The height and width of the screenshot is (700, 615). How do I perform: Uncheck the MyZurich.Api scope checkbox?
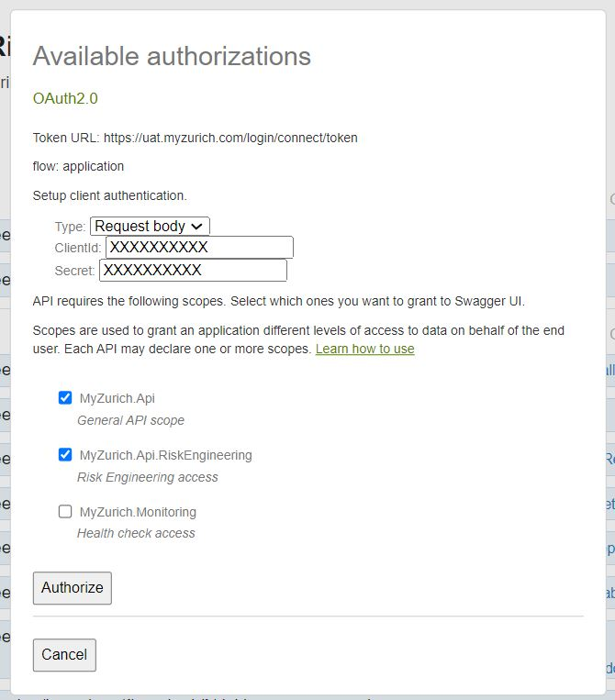tap(65, 397)
